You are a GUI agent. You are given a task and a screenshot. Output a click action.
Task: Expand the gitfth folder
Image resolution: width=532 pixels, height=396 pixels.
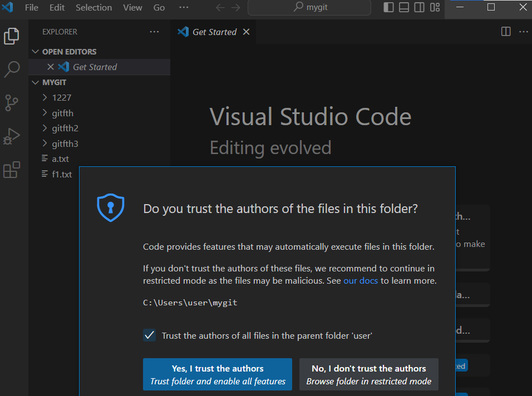pyautogui.click(x=45, y=113)
